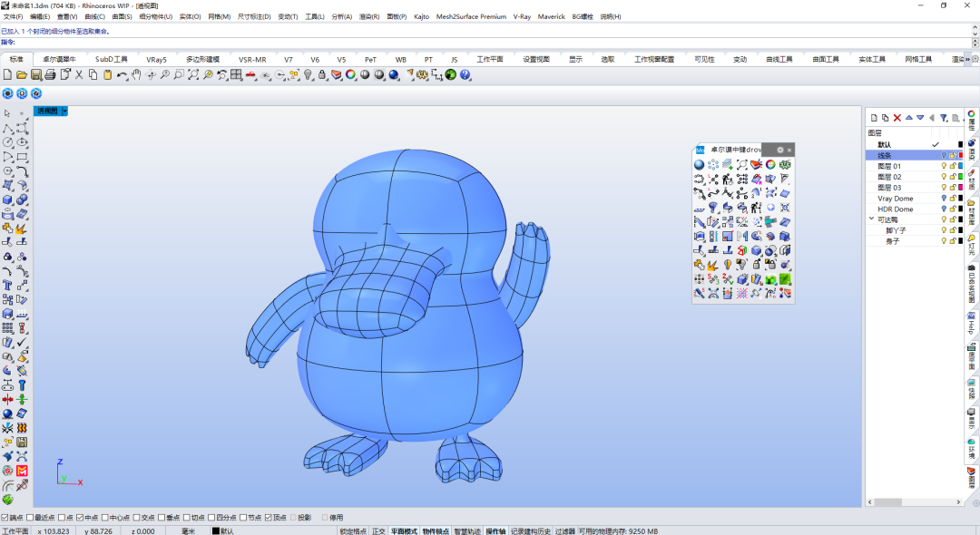Open the gear options of the floating toolbar
The width and height of the screenshot is (980, 535).
[x=780, y=150]
